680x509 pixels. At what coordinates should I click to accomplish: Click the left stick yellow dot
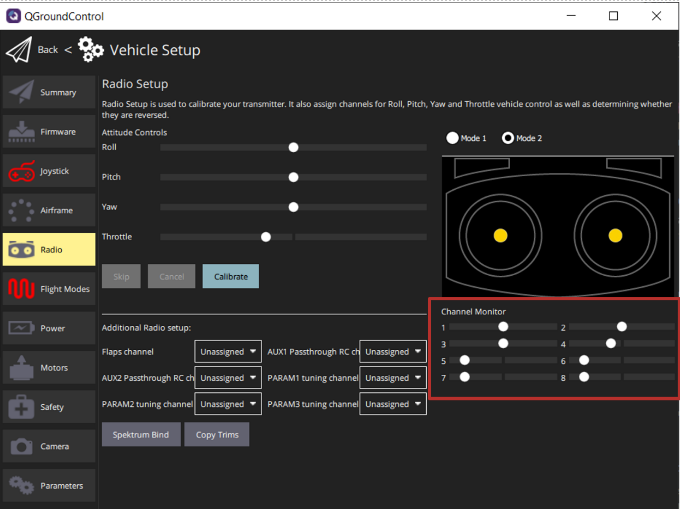pos(501,236)
